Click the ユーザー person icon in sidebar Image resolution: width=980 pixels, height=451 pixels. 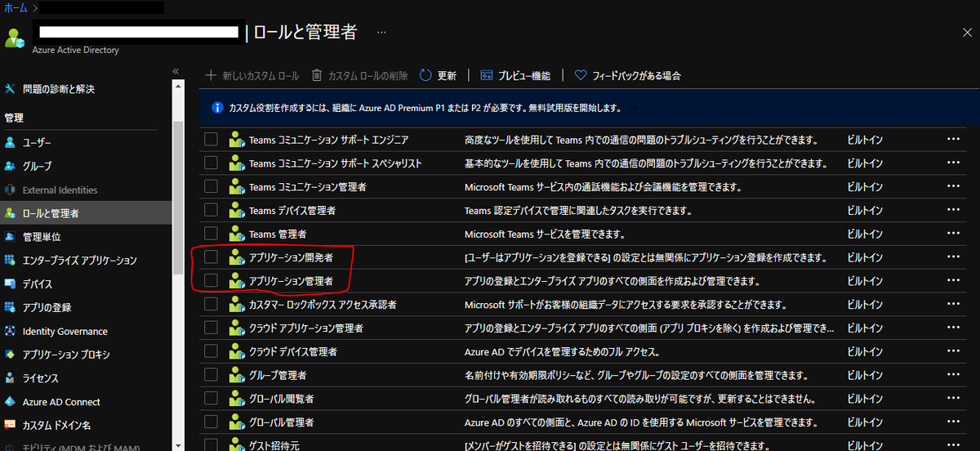point(10,142)
